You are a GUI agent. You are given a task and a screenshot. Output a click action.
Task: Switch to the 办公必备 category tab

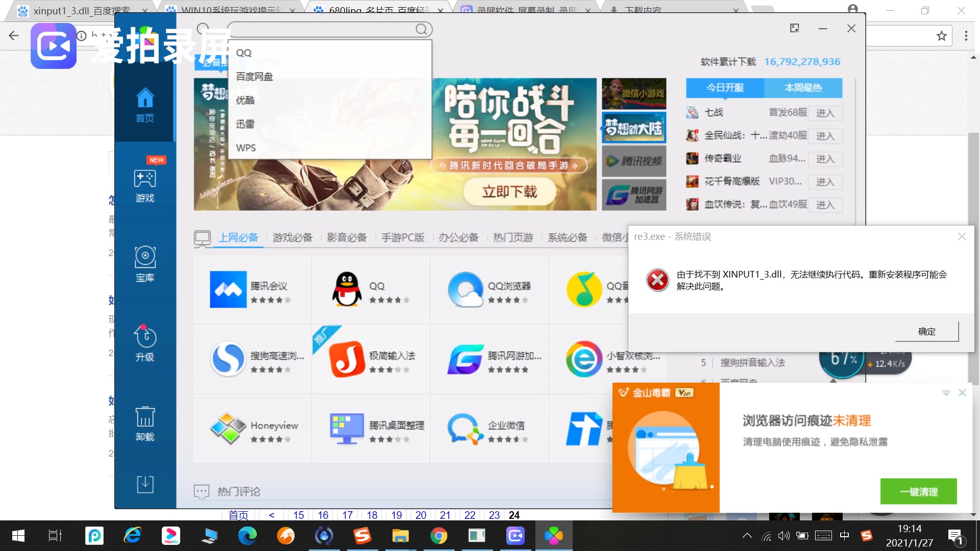458,238
